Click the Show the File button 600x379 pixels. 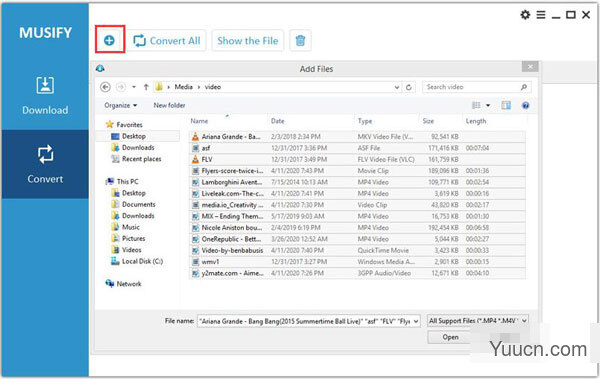(248, 41)
